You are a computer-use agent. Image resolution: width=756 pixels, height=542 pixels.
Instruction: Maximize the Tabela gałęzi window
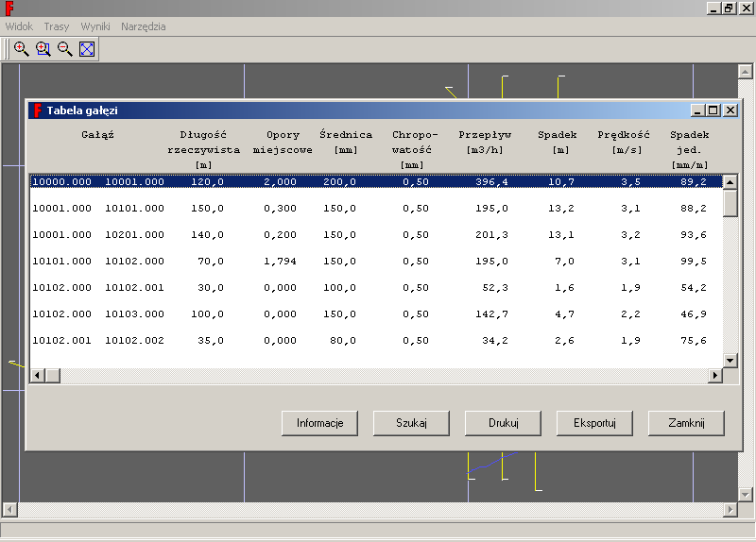pos(713,110)
